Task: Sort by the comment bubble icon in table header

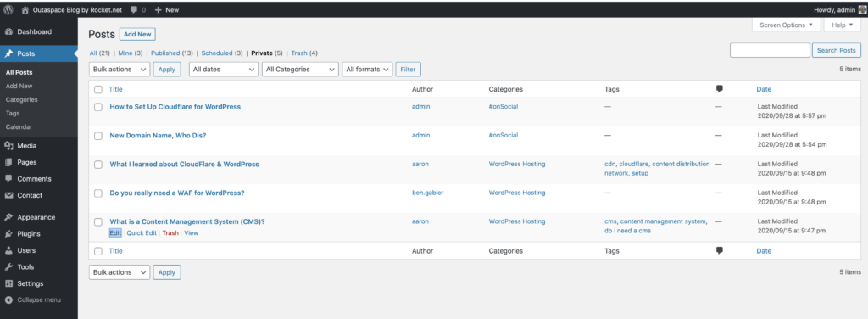Action: 719,89
